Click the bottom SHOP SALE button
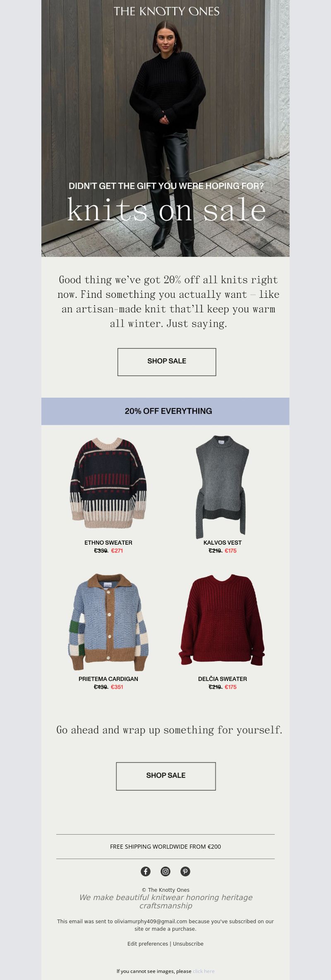This screenshot has height=980, width=331. (166, 776)
